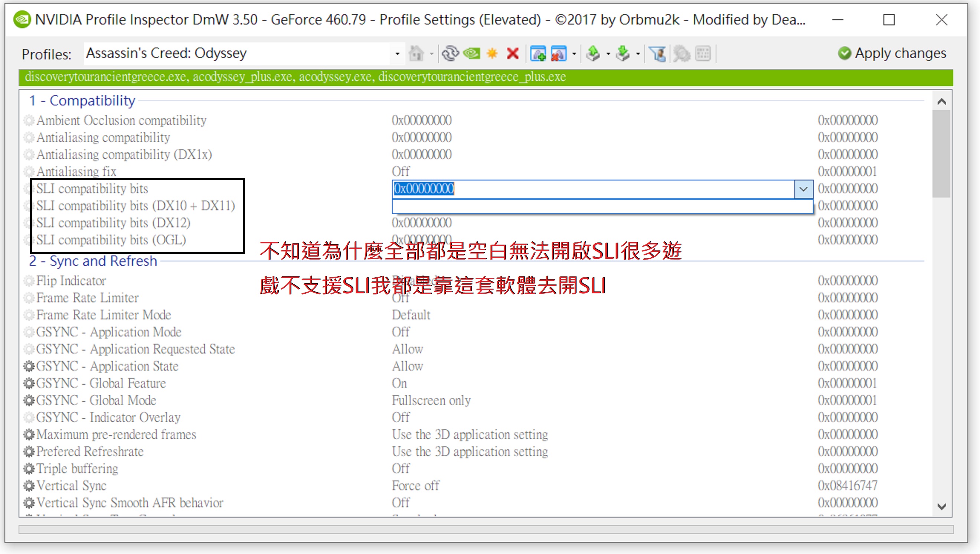The height and width of the screenshot is (554, 980).
Task: Click the 0x08416747 hex value
Action: [847, 486]
